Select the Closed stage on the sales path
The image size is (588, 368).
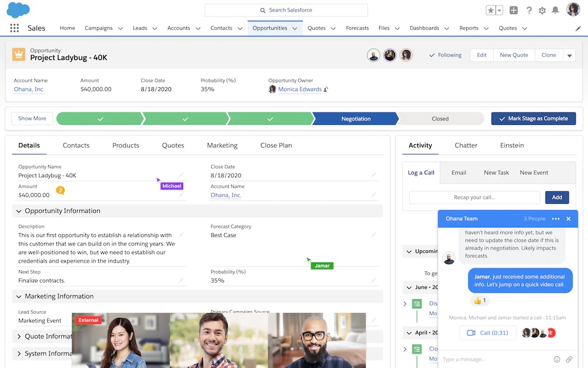pyautogui.click(x=440, y=118)
